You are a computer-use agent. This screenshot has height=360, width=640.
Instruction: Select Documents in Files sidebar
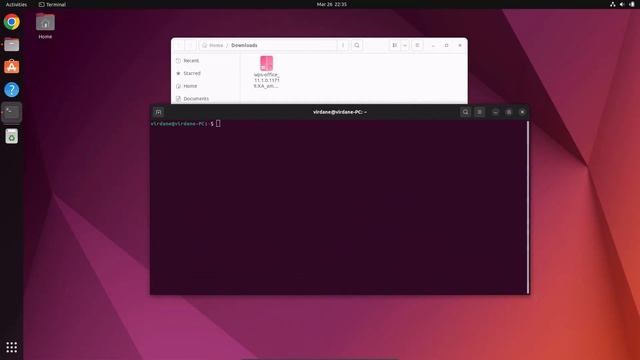coord(205,99)
